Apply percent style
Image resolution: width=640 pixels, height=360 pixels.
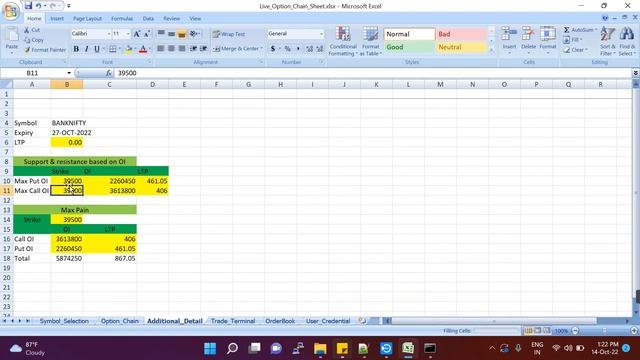click(287, 49)
